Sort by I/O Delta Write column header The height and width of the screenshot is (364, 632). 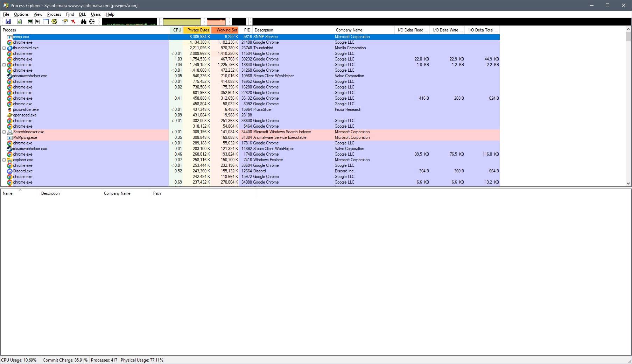(448, 30)
